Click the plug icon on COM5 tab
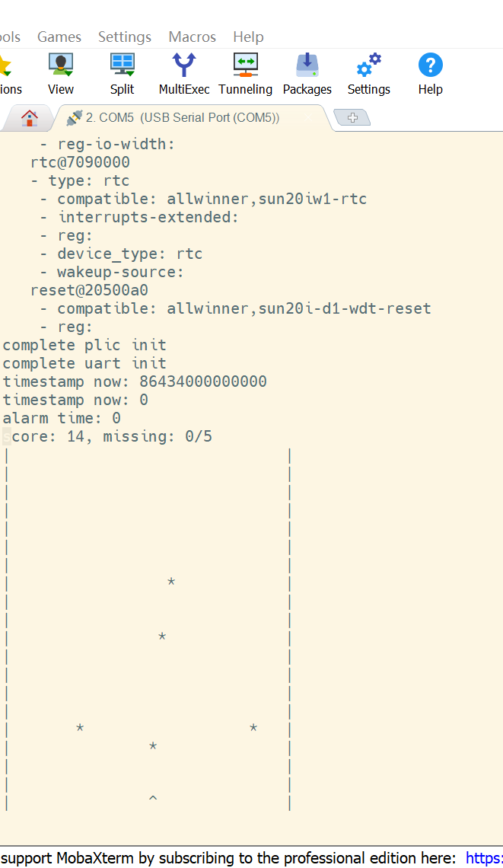The image size is (503, 868). click(x=74, y=117)
